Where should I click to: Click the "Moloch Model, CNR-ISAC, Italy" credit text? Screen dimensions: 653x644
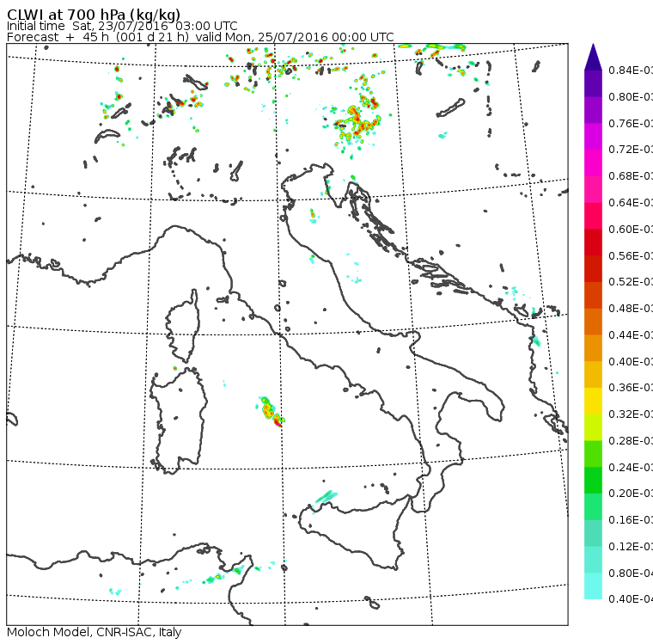coord(95,632)
